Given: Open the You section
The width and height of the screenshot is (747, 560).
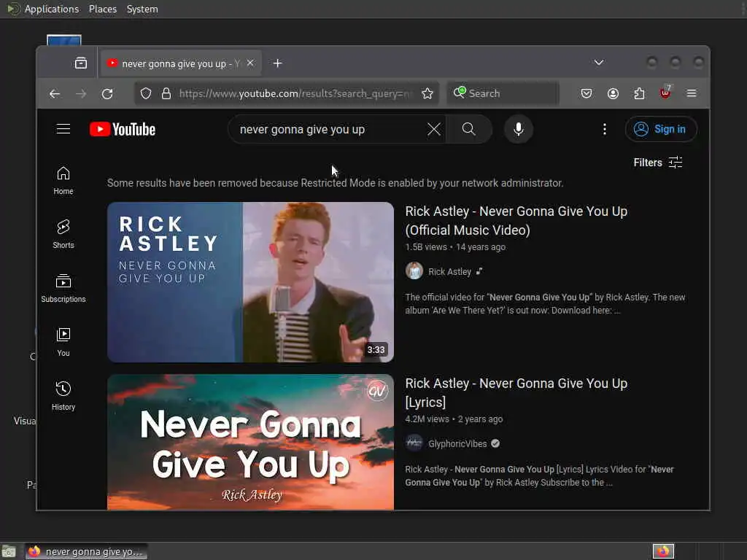Looking at the screenshot, I should (63, 343).
